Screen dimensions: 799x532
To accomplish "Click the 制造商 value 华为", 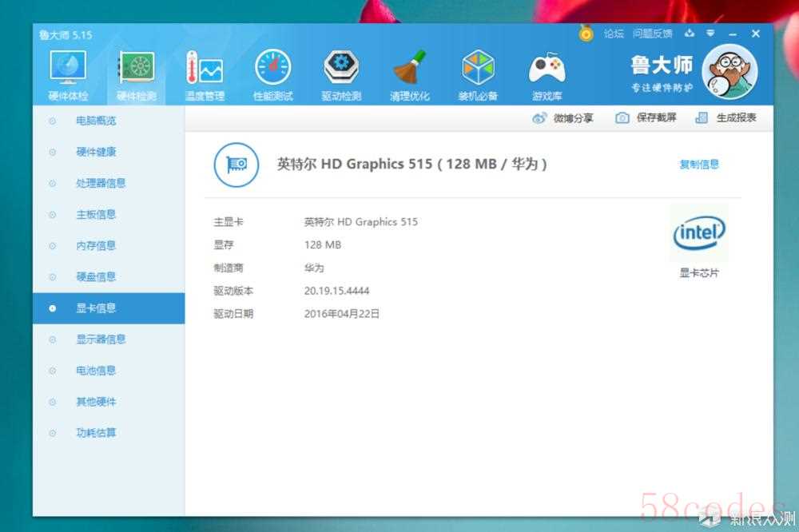I will tap(314, 268).
